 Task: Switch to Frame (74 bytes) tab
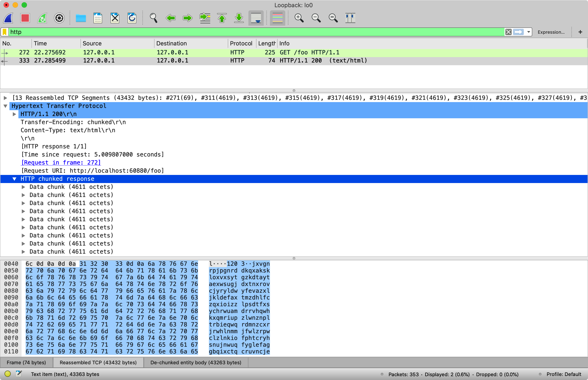coord(26,362)
